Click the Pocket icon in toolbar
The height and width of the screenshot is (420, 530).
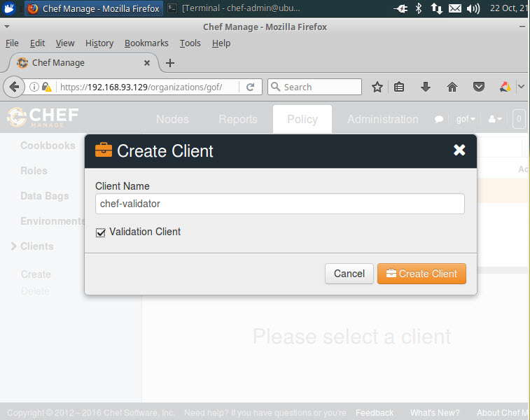(x=479, y=87)
